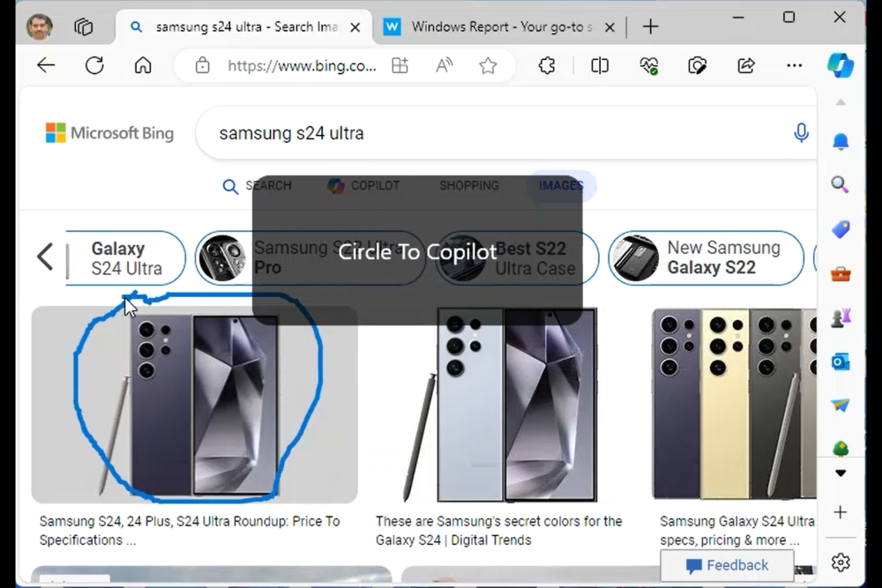Viewport: 882px width, 588px height.
Task: Open Samsung Galaxy S24 Ultra specs link
Action: click(x=737, y=530)
